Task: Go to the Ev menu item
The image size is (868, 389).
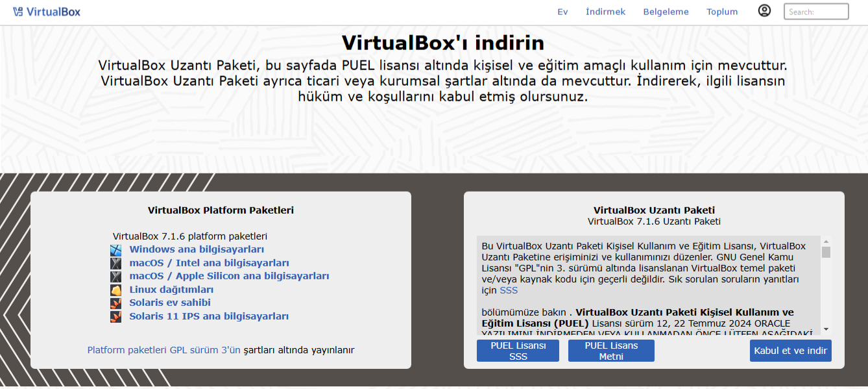Action: pyautogui.click(x=562, y=12)
